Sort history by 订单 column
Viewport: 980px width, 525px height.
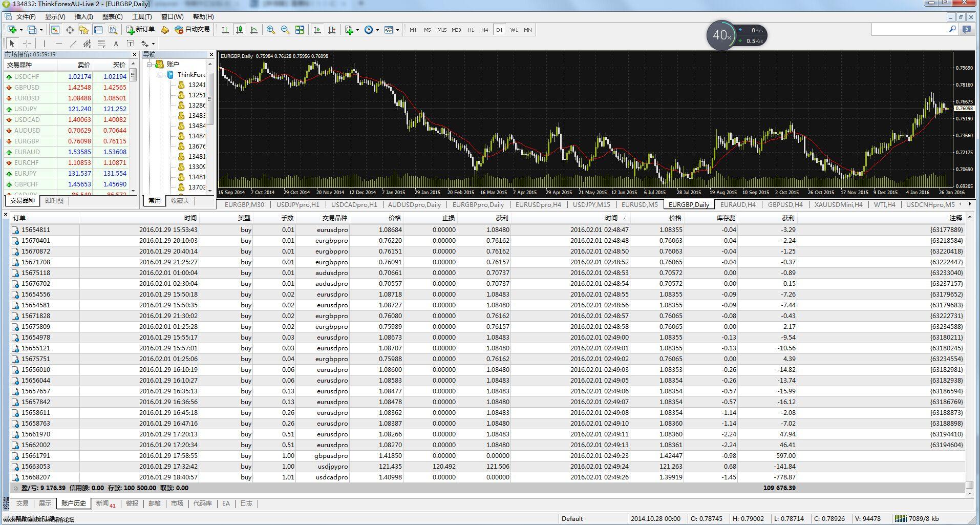click(x=45, y=218)
